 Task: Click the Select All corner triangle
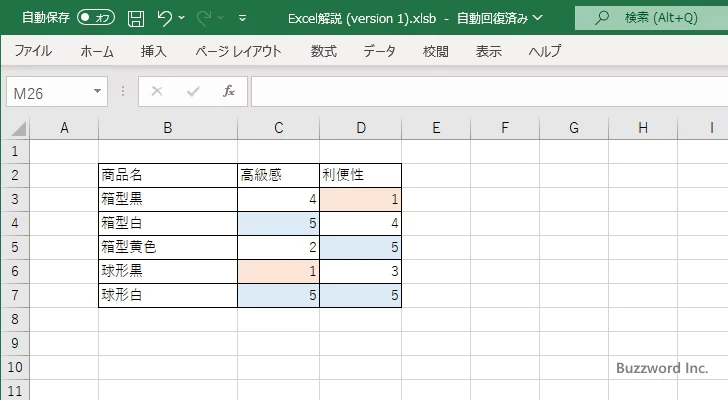click(x=18, y=128)
